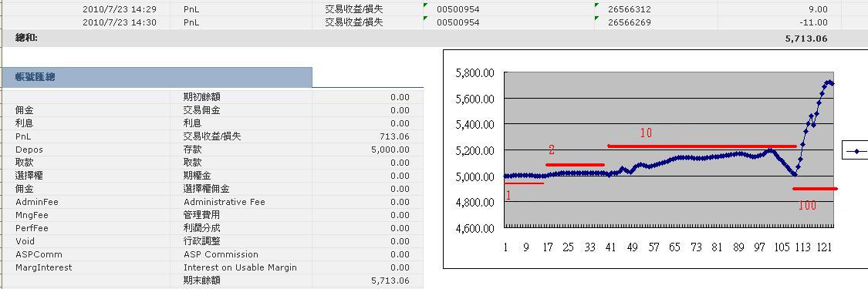Select the 總和 total value 5,713.06

[x=806, y=38]
